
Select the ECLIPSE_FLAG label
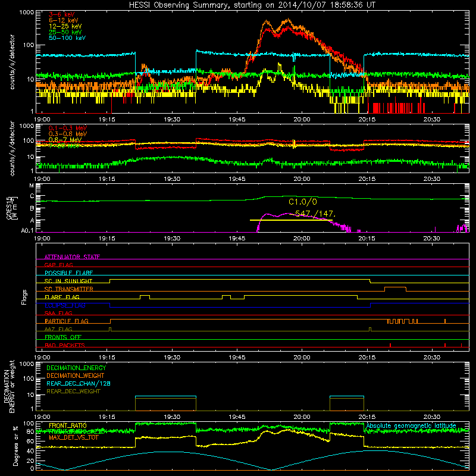(65, 305)
